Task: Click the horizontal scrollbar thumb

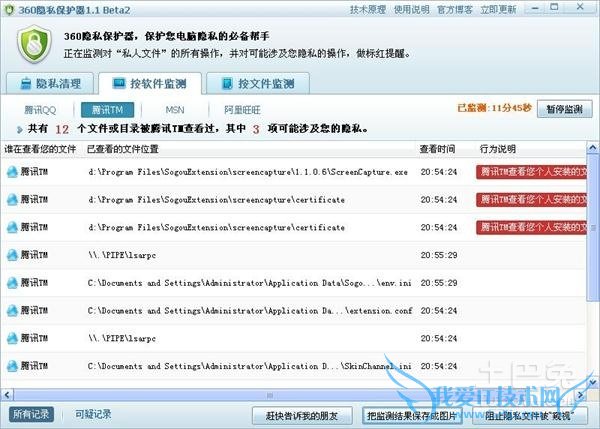Action: (x=269, y=395)
